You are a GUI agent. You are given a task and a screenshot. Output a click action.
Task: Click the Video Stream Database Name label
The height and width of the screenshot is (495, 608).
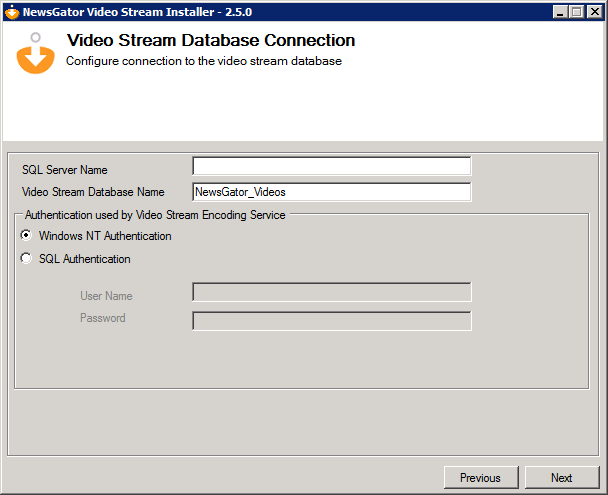point(93,192)
